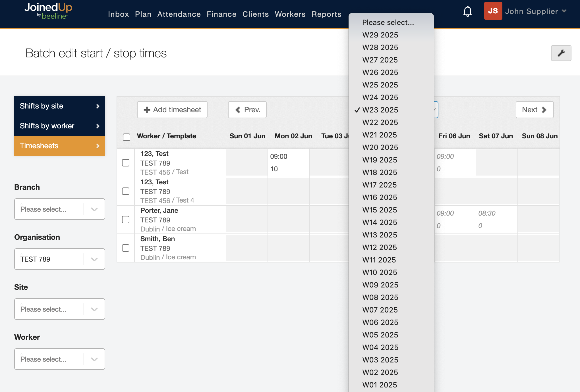Image resolution: width=580 pixels, height=392 pixels.
Task: Click the Shifts by worker chevron arrow
Action: [98, 126]
